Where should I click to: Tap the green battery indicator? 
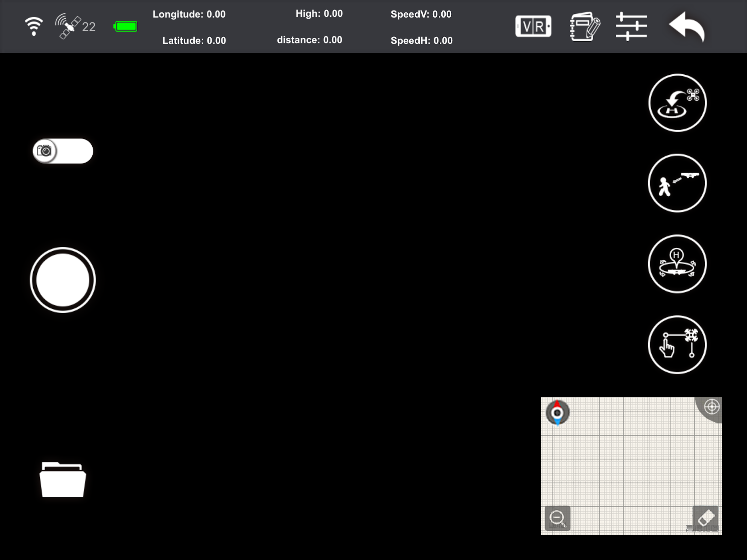click(x=126, y=26)
